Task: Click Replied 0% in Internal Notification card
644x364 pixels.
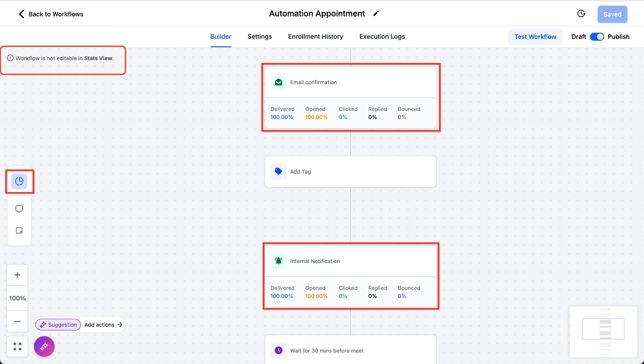Action: 377,292
